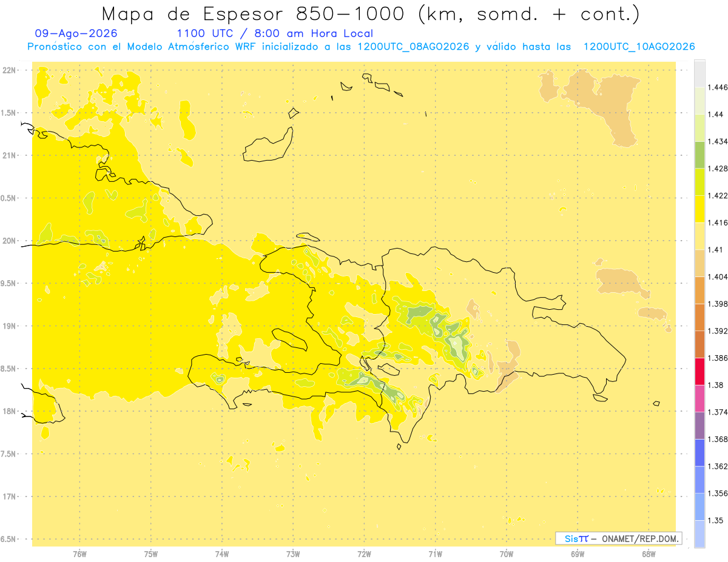
Task: Click the 76W longitude label
Action: 79,554
